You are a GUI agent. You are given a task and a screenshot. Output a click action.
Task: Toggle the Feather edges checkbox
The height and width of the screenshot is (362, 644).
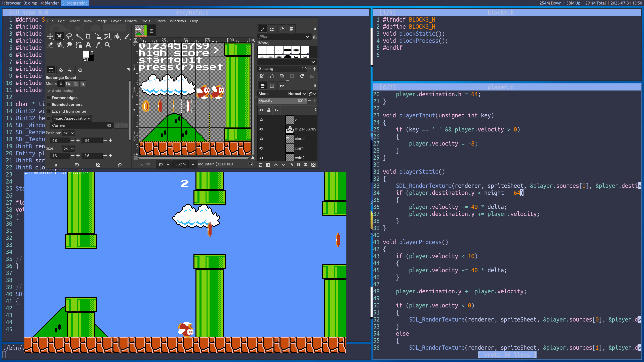click(49, 98)
